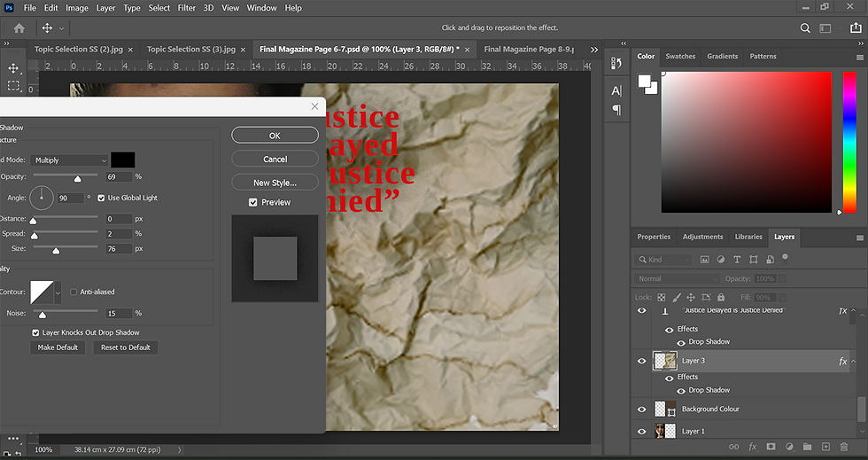
Task: Click the Share icon at top right
Action: pyautogui.click(x=856, y=28)
